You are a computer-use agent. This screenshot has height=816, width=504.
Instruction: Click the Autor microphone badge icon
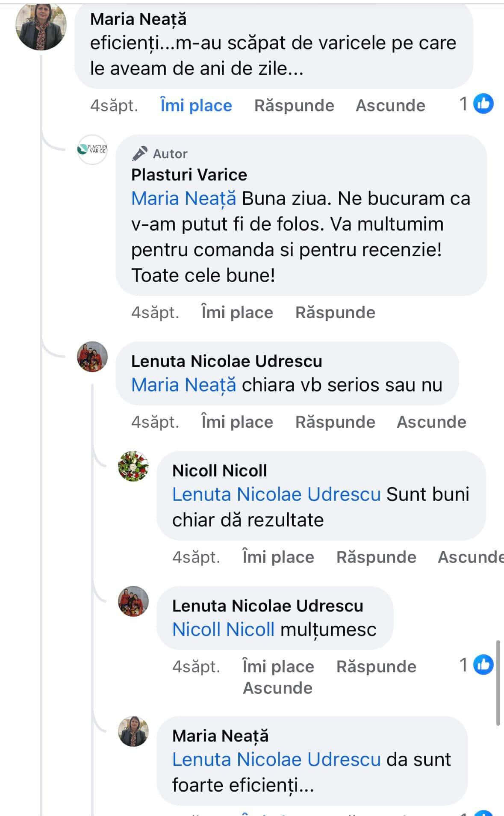coord(139,154)
